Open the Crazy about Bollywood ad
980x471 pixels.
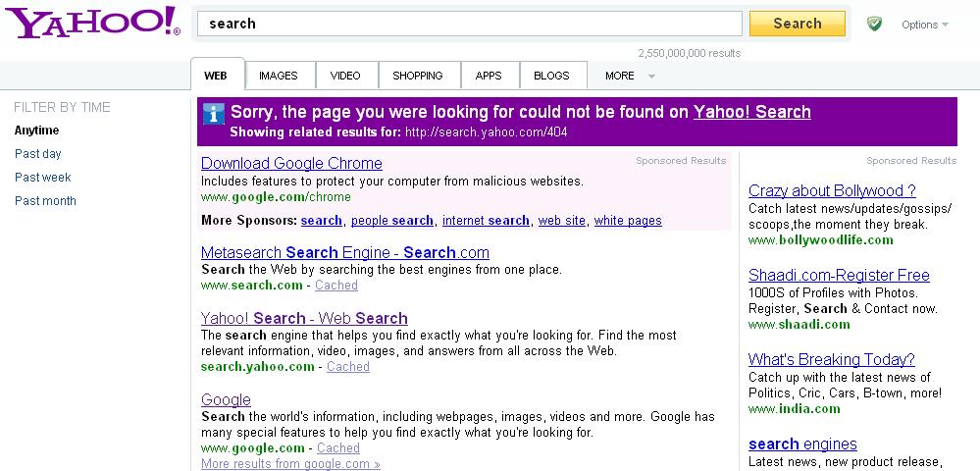pyautogui.click(x=832, y=190)
